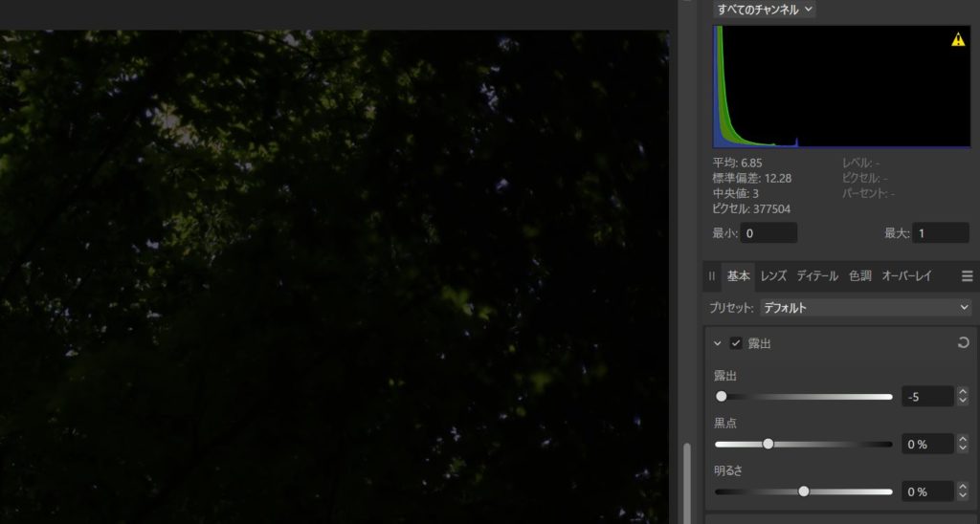Click the 明るさ value field showing 0 %
The height and width of the screenshot is (524, 980).
927,491
